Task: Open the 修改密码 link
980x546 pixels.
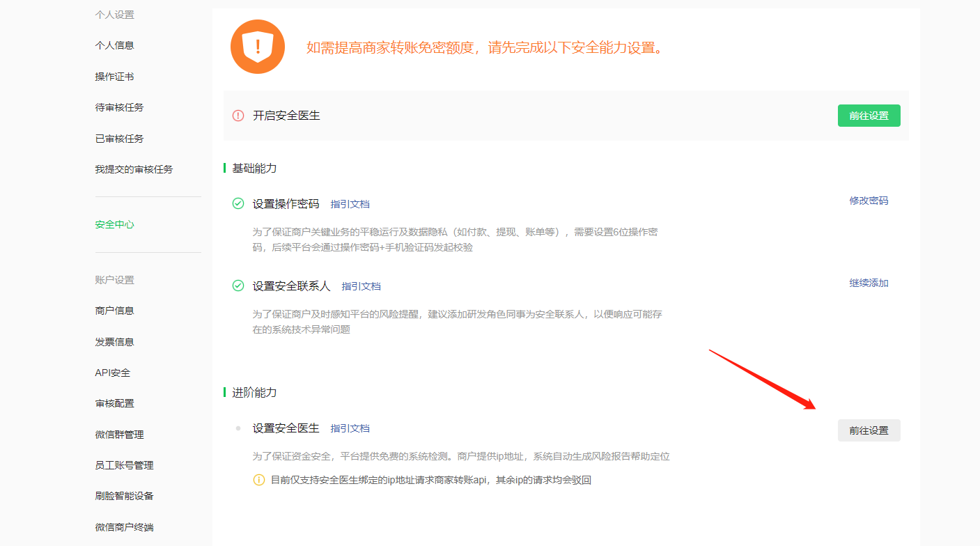Action: click(x=869, y=201)
